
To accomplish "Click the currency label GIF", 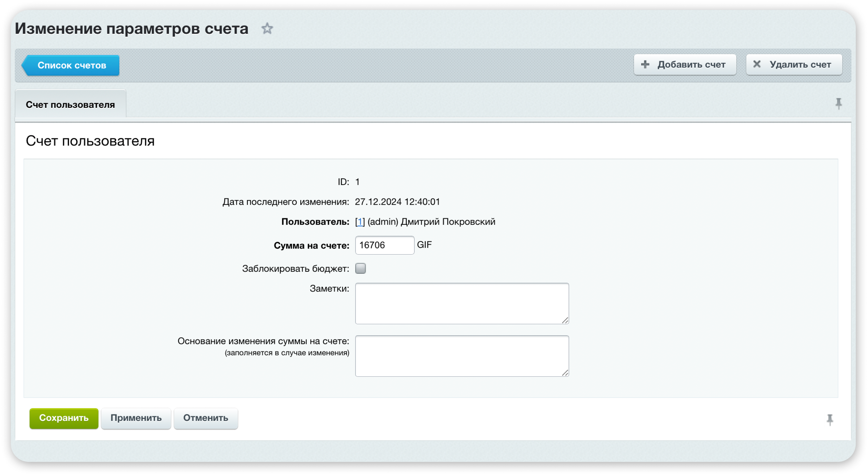I will [424, 245].
